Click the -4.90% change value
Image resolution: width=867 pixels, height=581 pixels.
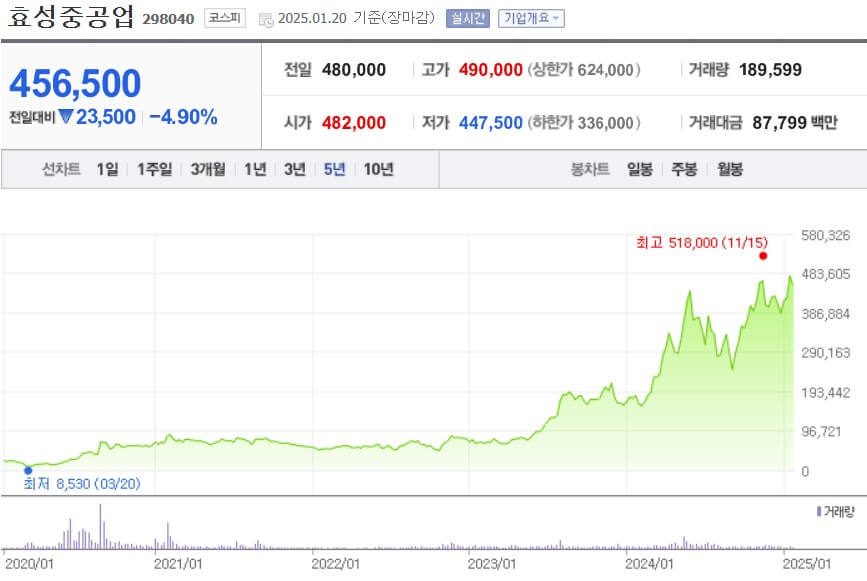[x=183, y=117]
